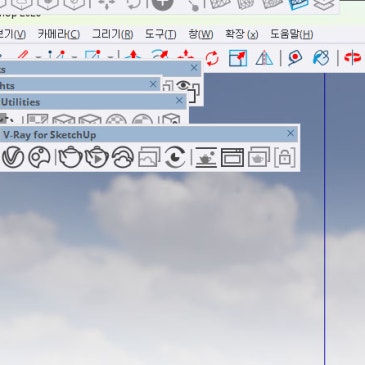Image resolution: width=365 pixels, height=365 pixels.
Task: Select V-Ray viewport render region icon
Action: point(232,157)
